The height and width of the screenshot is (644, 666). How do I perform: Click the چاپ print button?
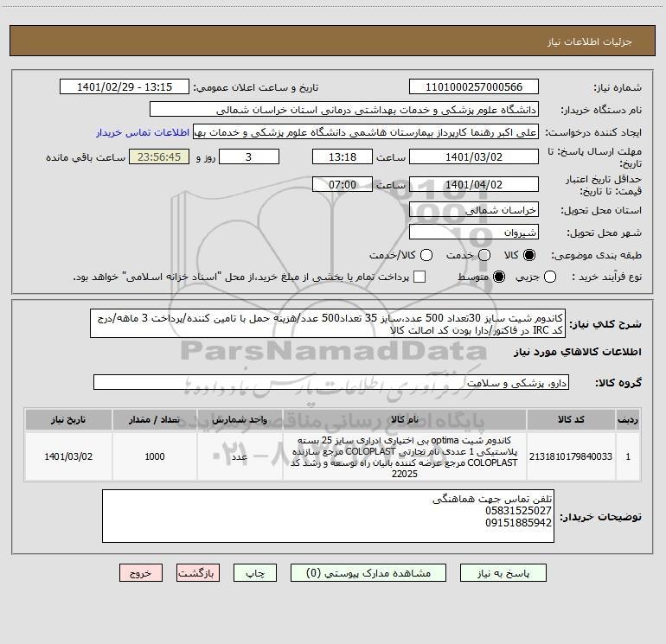(255, 573)
